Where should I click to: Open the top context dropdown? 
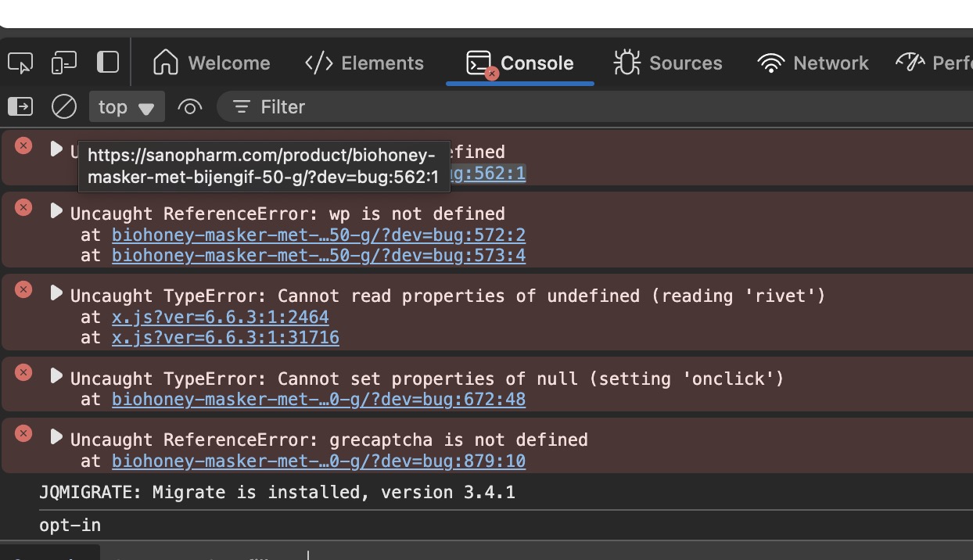[x=127, y=107]
